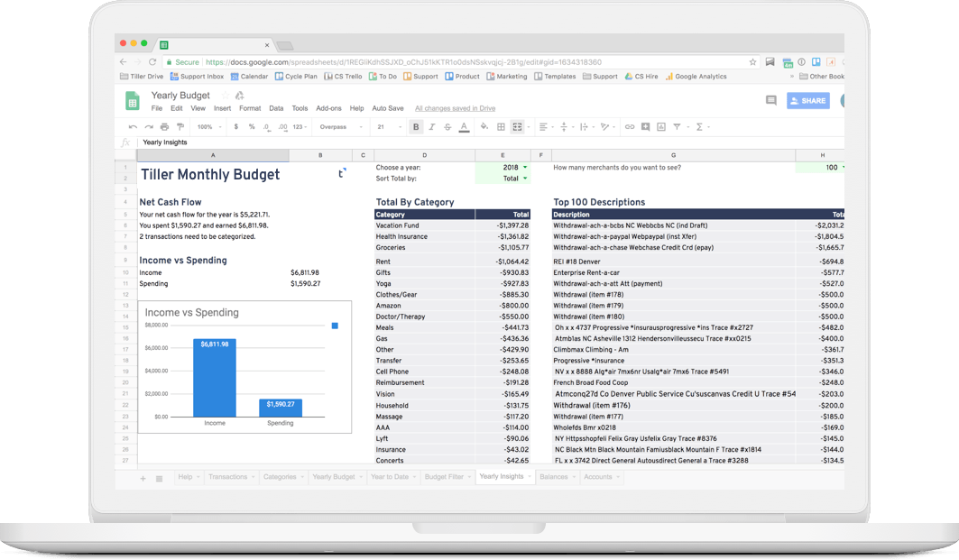Open the Google Analytics bookmark
Image resolution: width=959 pixels, height=560 pixels.
click(696, 77)
